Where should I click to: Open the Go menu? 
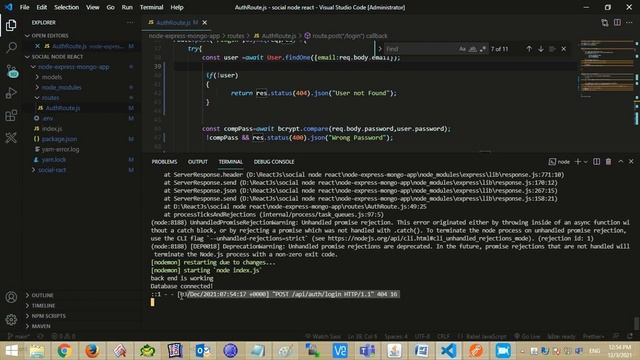[110, 7]
